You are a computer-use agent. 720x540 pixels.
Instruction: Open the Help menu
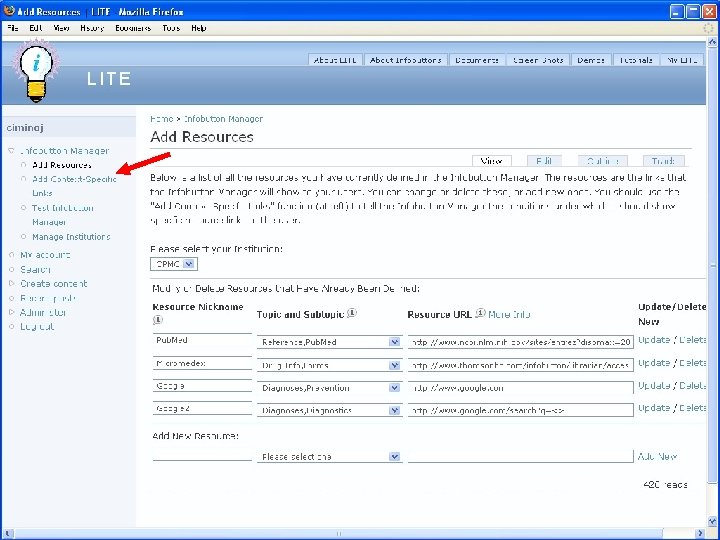click(x=198, y=28)
